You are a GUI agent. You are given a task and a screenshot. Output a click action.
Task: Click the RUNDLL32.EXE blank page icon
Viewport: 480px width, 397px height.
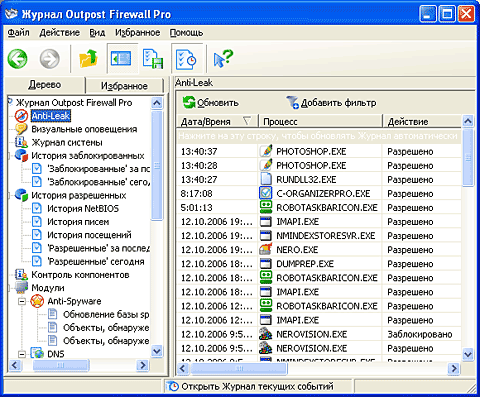tap(266, 179)
